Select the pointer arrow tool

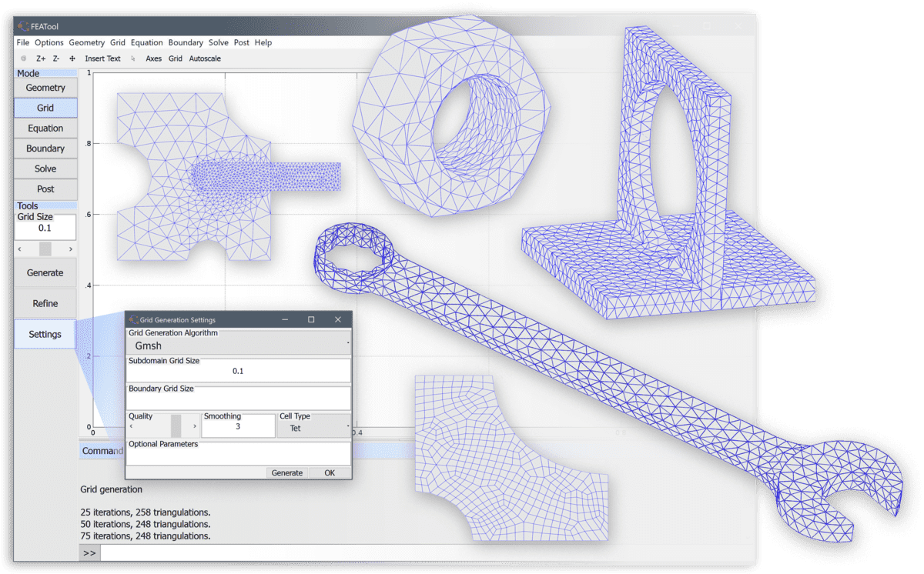(x=133, y=58)
